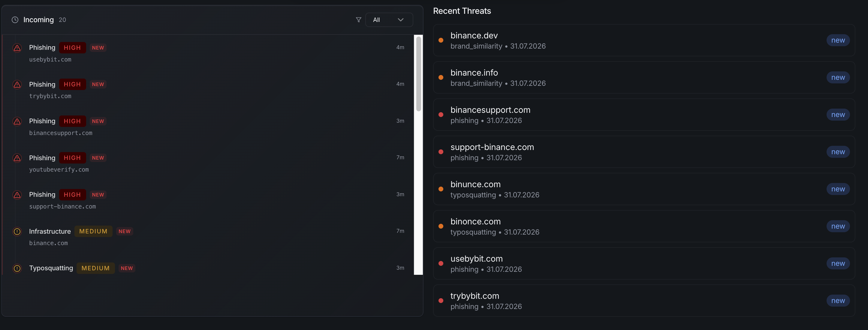The image size is (868, 330).
Task: Open binance.dev in Recent Threats
Action: pyautogui.click(x=644, y=40)
